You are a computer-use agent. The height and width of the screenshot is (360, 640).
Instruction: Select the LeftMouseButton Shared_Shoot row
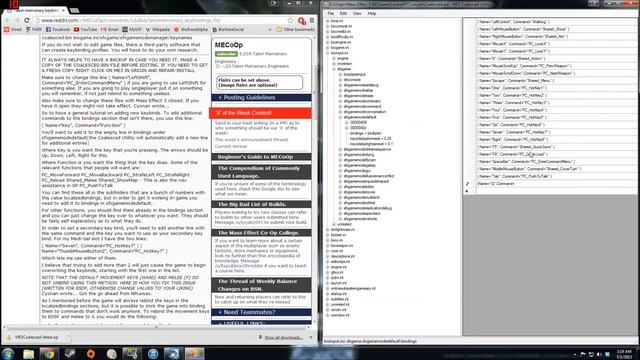(x=556, y=29)
